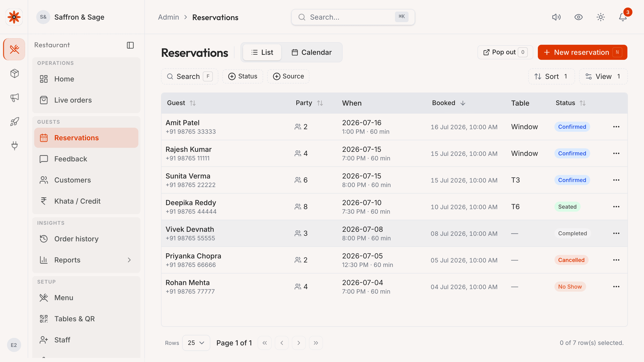644x362 pixels.
Task: Sort table by Status column
Action: pyautogui.click(x=571, y=103)
